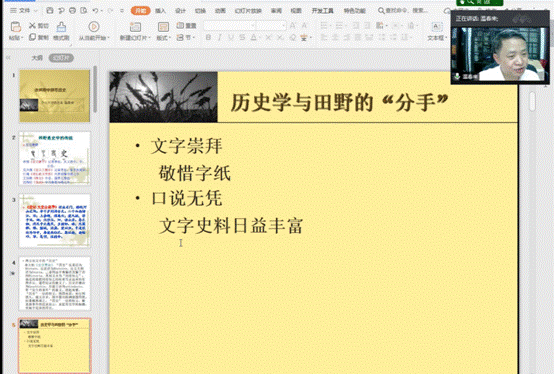Open the Section (节) dropdown
Screen dimensions: 554x374
[x=185, y=37]
